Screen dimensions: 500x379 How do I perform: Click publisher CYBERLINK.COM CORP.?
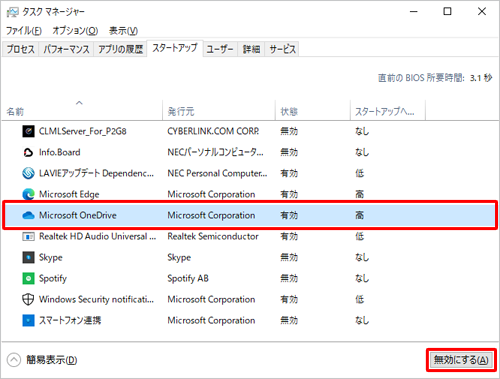coord(213,131)
